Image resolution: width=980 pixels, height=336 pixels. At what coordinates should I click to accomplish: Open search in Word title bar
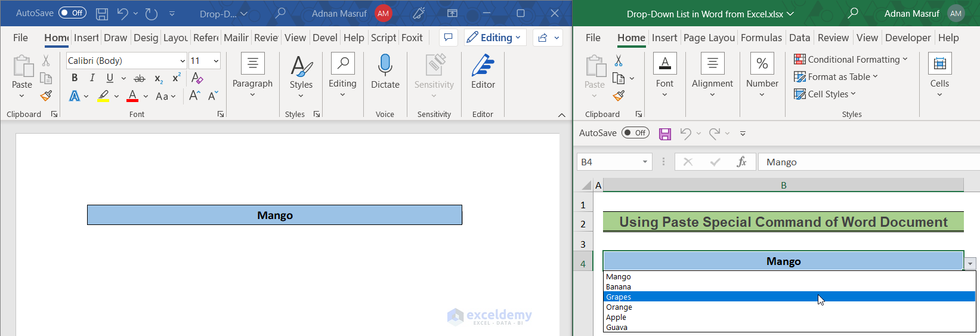coord(280,13)
